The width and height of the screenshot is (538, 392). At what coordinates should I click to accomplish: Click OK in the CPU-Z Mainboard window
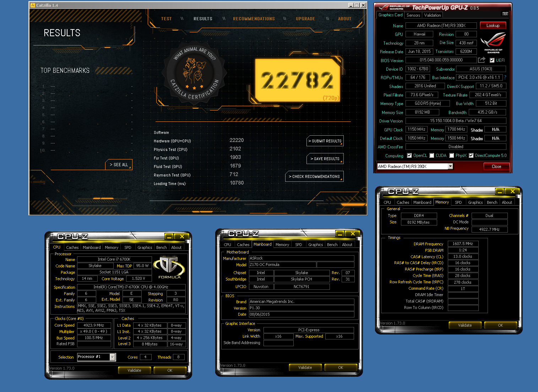341,367
